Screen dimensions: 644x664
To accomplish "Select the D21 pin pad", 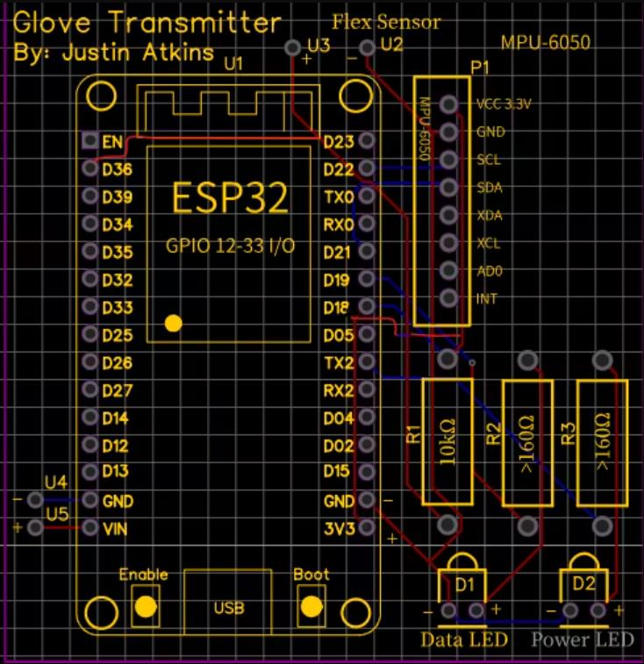I will [367, 251].
